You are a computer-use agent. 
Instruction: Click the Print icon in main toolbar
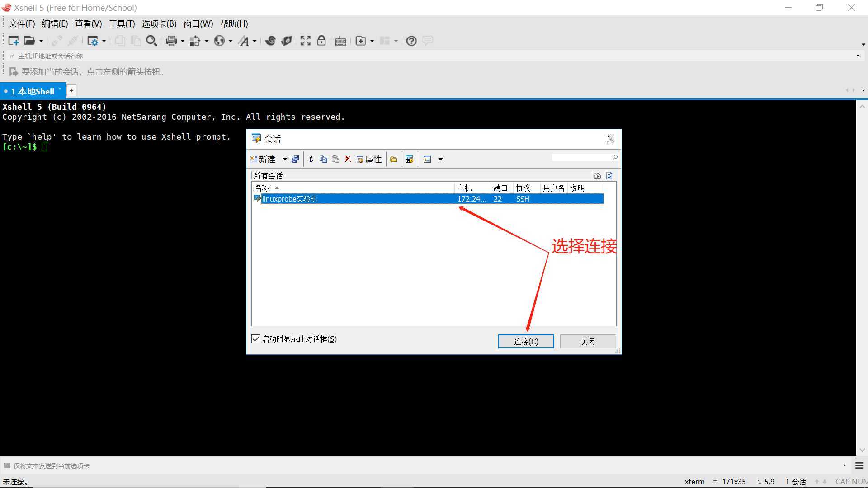(x=171, y=41)
